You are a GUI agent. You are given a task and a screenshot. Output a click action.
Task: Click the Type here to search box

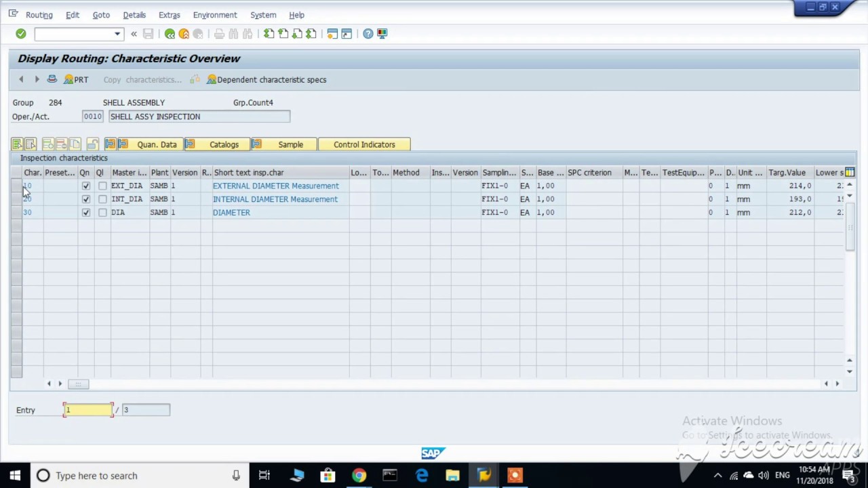click(139, 476)
